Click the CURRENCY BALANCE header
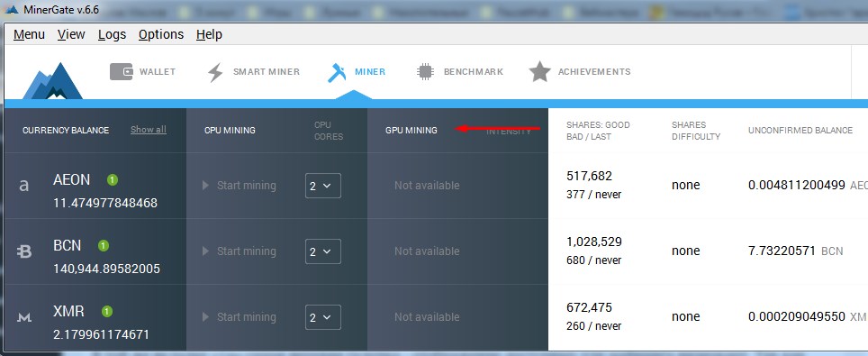Screen dimensions: 868x356 click(66, 131)
